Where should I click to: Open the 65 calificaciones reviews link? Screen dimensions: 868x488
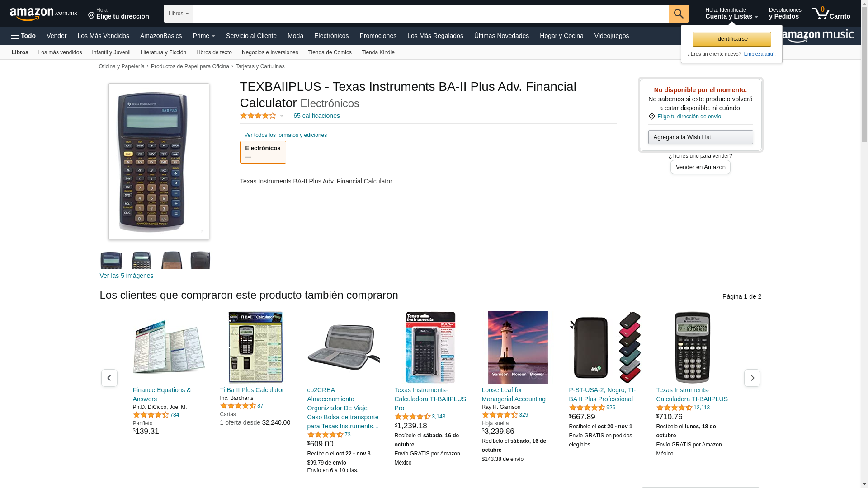point(316,116)
